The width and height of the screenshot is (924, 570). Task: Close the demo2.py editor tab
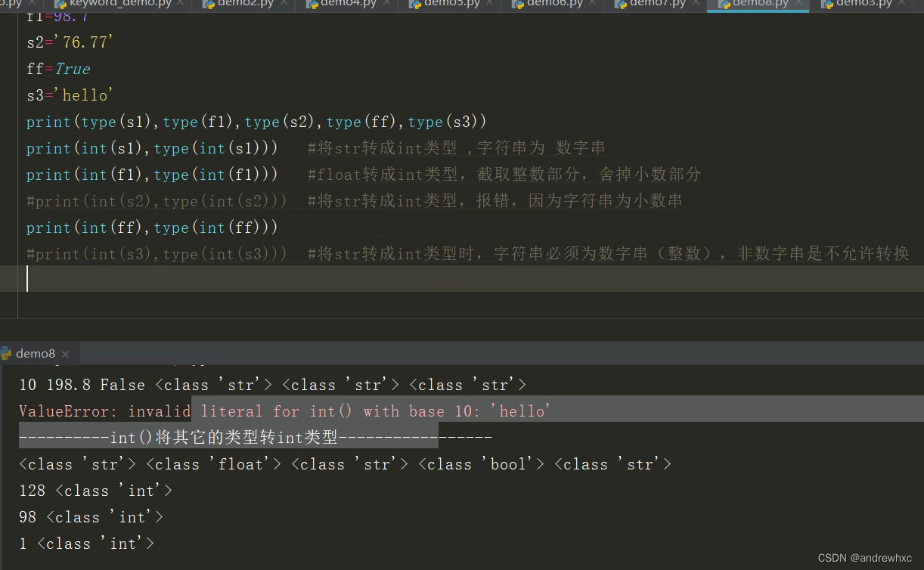(x=284, y=4)
